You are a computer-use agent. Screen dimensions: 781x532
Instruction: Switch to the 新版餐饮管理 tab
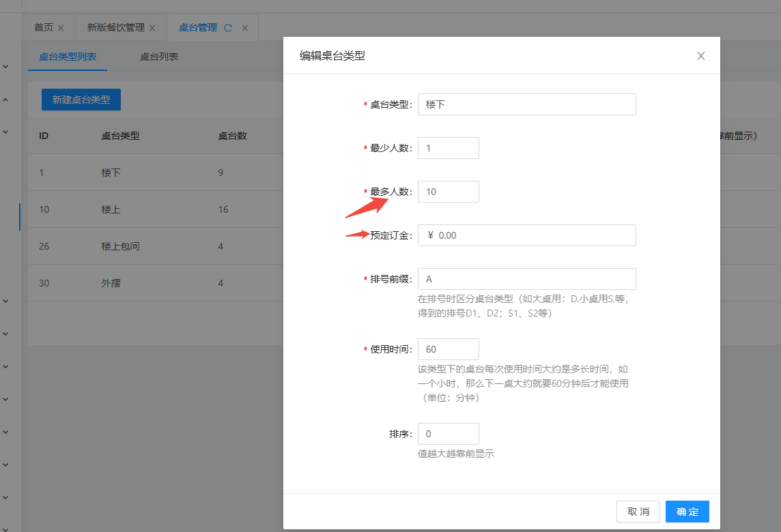[115, 27]
